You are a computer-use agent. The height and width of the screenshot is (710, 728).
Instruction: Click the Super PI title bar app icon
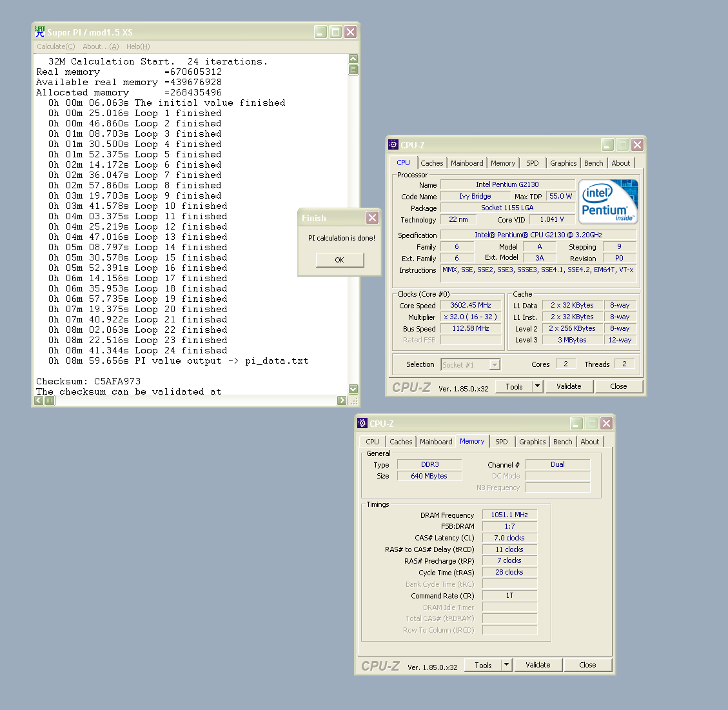(40, 32)
